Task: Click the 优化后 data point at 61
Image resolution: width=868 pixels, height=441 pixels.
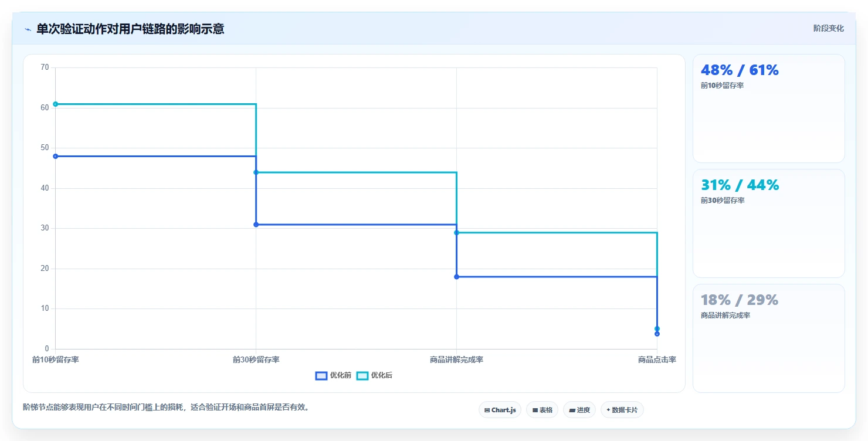Action: point(56,104)
